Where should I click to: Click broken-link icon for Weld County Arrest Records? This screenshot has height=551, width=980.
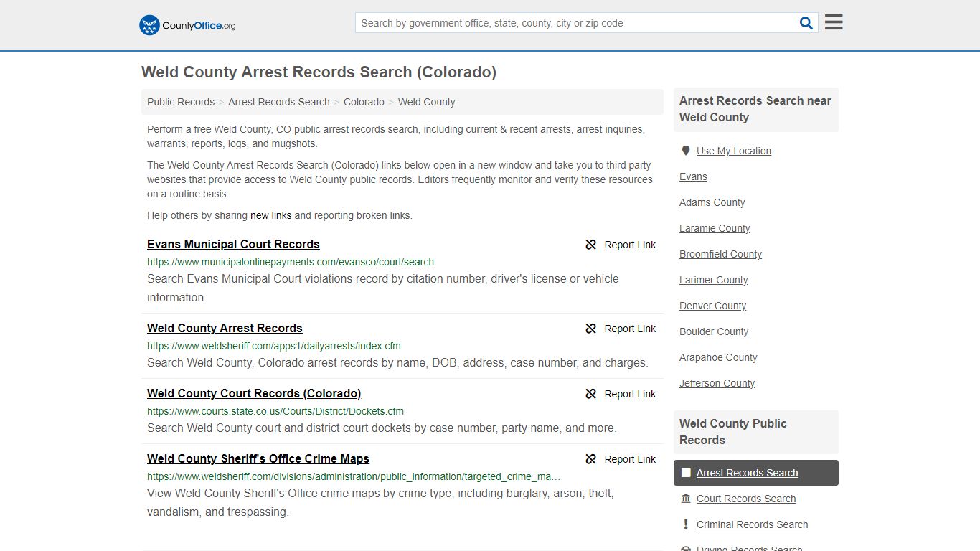click(591, 329)
